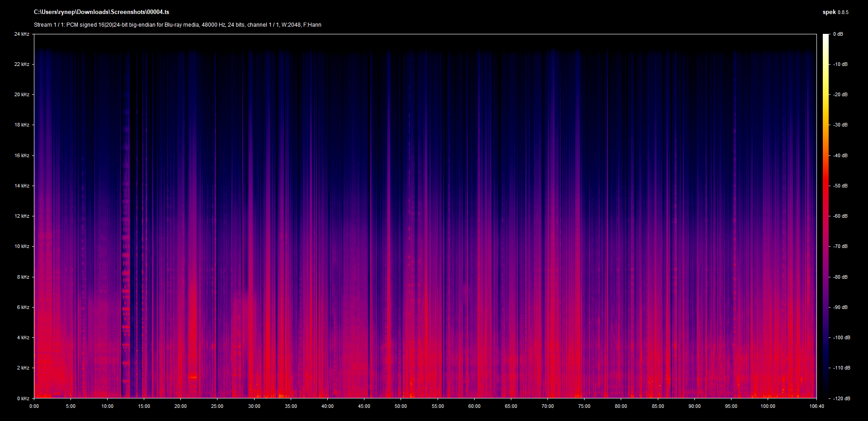
Task: Select the 30:00 time axis marker
Action: coord(254,406)
